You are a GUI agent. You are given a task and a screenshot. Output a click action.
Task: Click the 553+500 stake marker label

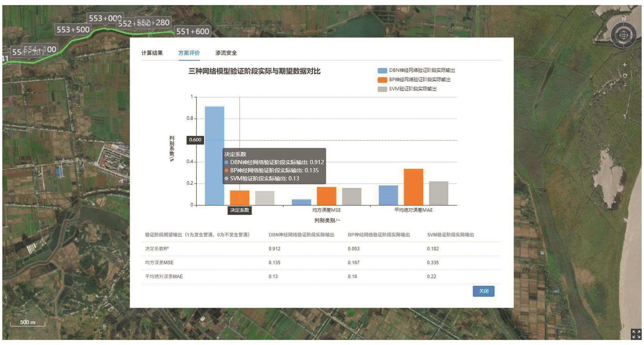click(73, 29)
